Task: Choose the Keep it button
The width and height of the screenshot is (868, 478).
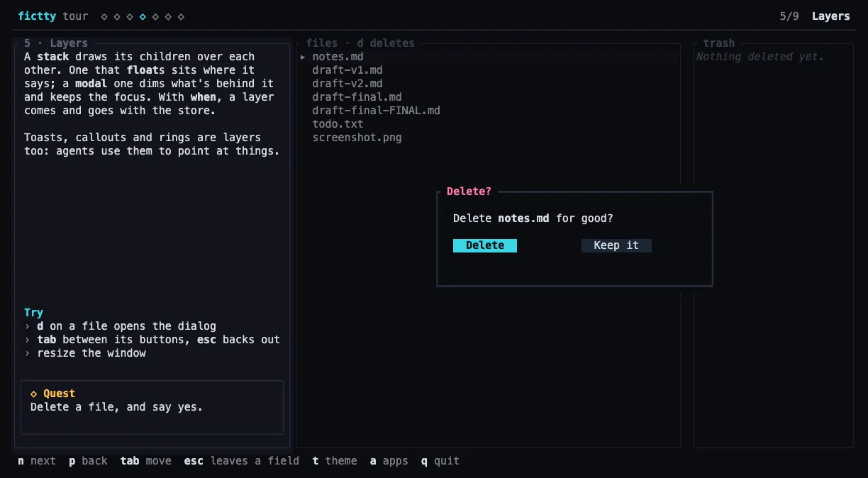Action: (x=616, y=245)
